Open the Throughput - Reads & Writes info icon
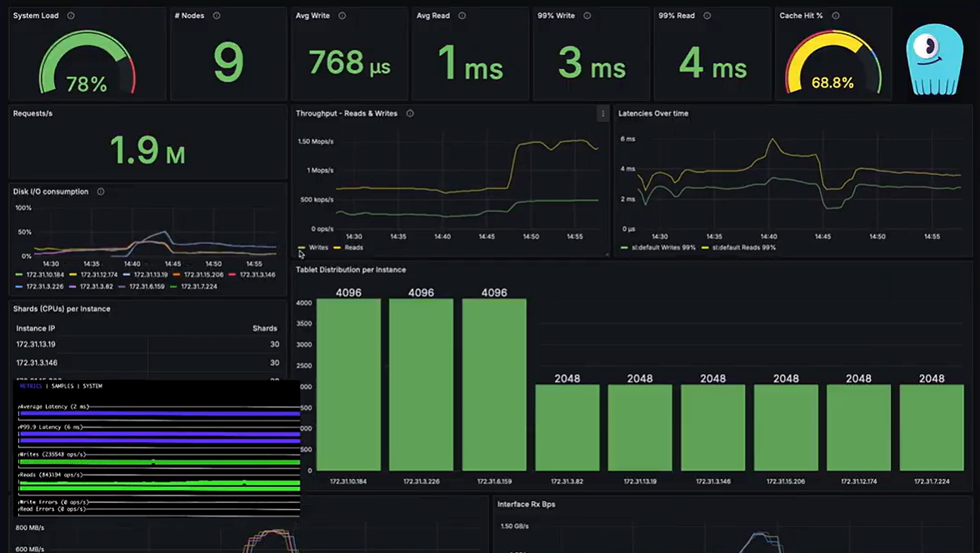This screenshot has width=980, height=553. coord(410,113)
